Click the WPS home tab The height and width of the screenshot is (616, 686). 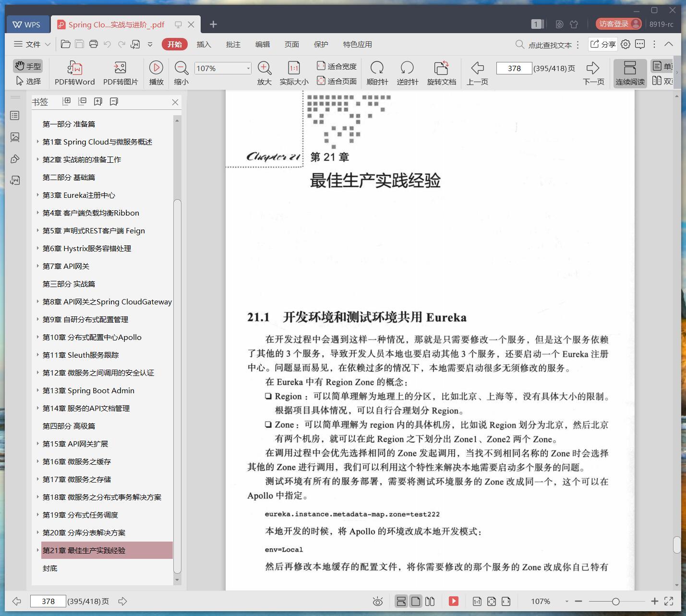pyautogui.click(x=27, y=24)
